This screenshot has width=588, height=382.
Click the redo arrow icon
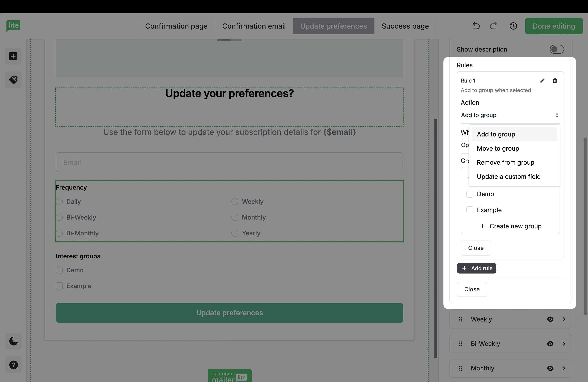pos(493,26)
